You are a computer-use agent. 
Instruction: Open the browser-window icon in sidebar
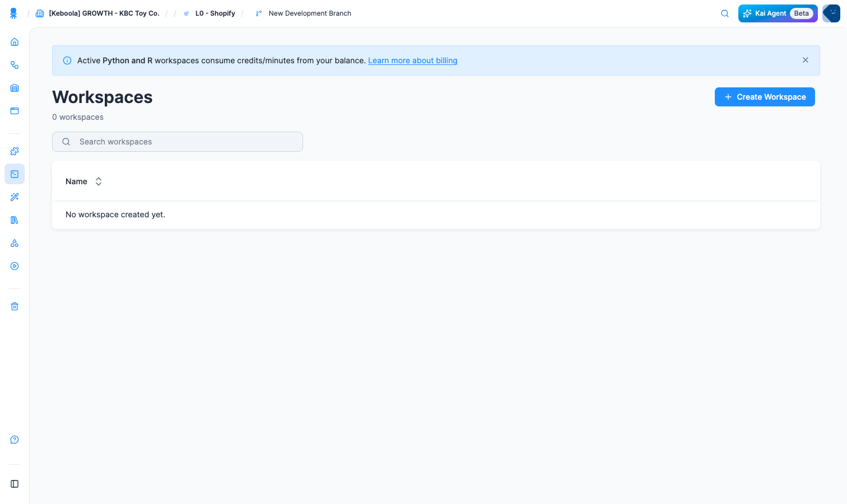[x=15, y=111]
